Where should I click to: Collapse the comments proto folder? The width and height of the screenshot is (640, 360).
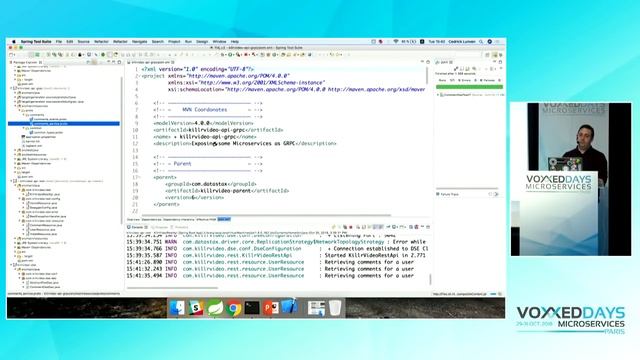point(24,115)
